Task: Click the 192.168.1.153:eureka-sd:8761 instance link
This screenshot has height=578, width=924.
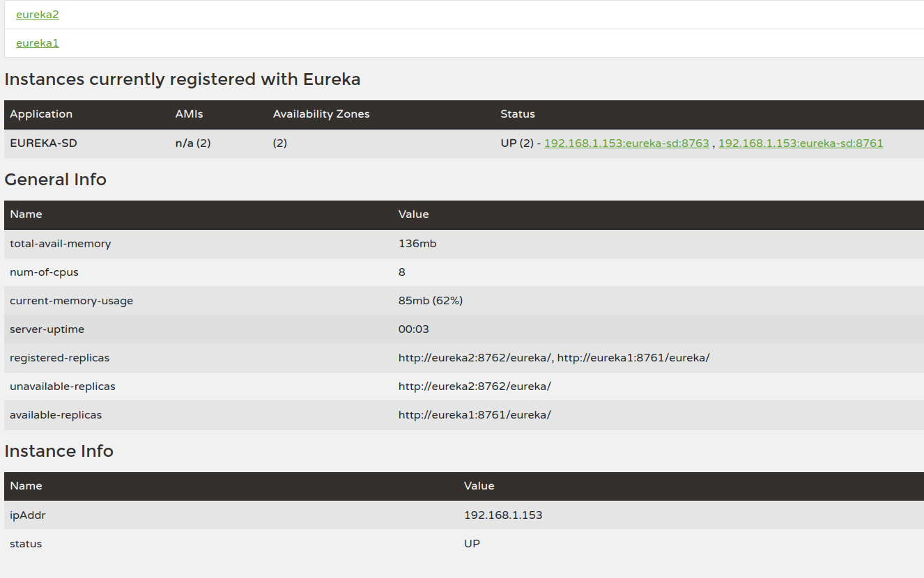Action: click(x=800, y=143)
